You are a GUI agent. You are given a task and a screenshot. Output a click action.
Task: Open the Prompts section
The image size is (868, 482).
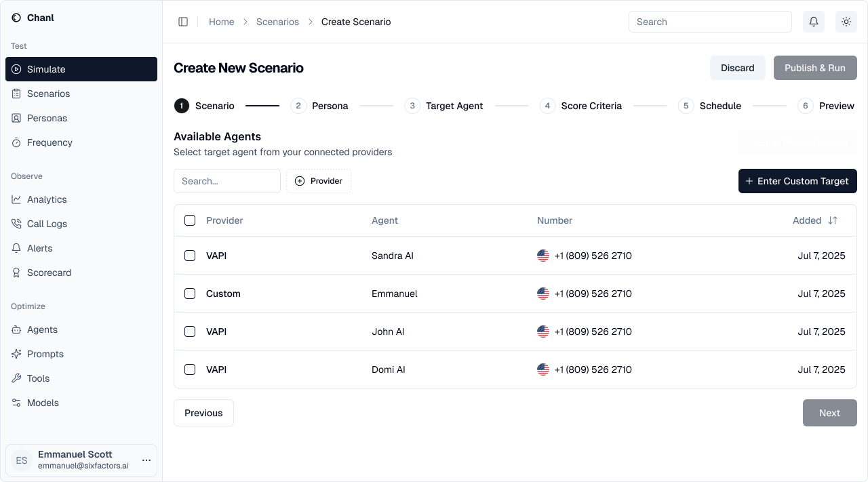tap(46, 354)
